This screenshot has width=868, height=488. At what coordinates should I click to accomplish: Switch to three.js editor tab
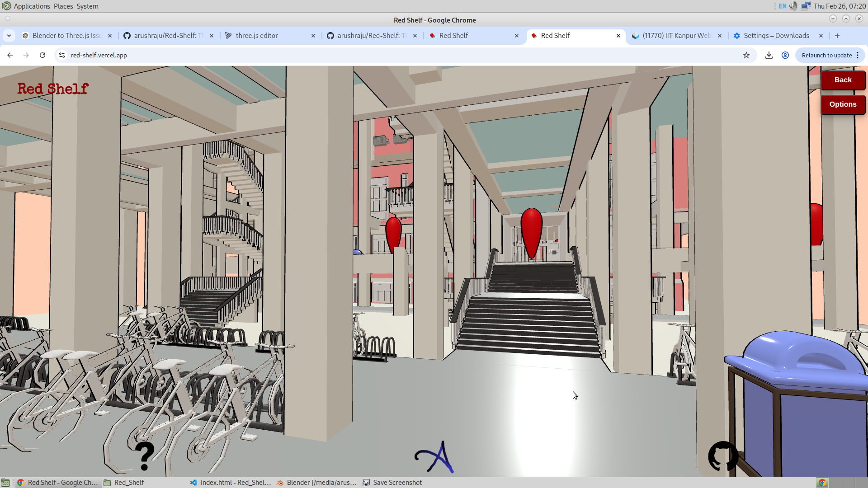coord(257,36)
